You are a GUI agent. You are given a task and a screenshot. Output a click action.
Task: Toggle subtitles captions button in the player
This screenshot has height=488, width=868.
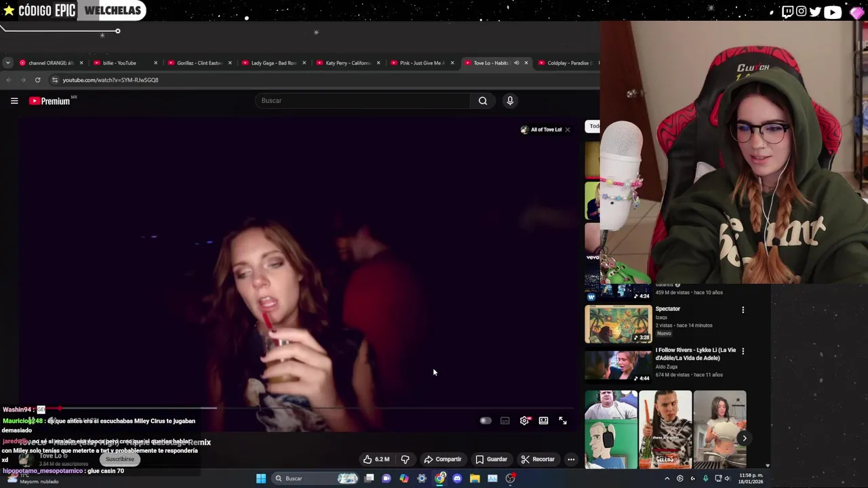[x=505, y=421]
